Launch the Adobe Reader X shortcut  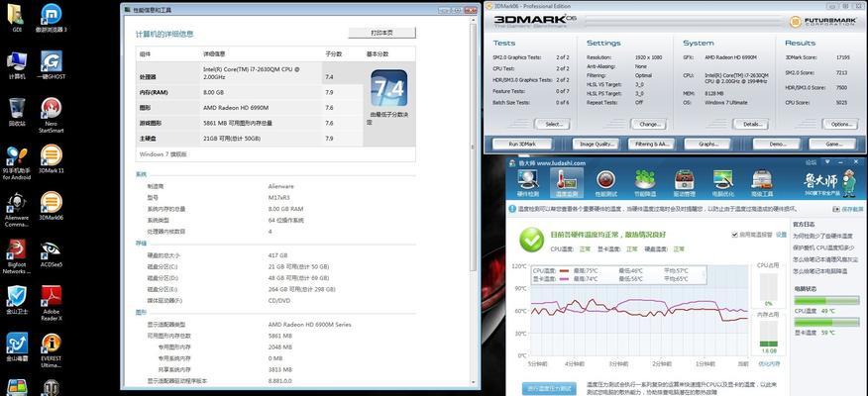click(51, 303)
